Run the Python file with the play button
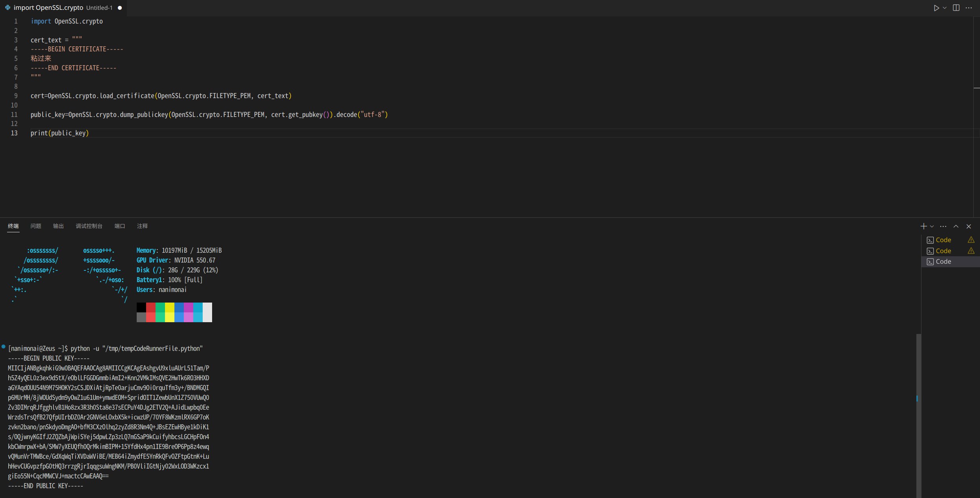 [x=937, y=7]
